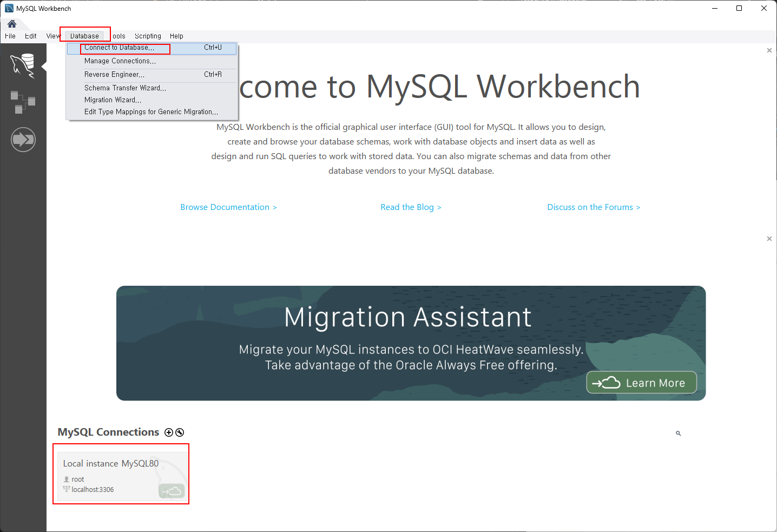Open the Read the Blog link
The height and width of the screenshot is (532, 777).
[411, 207]
